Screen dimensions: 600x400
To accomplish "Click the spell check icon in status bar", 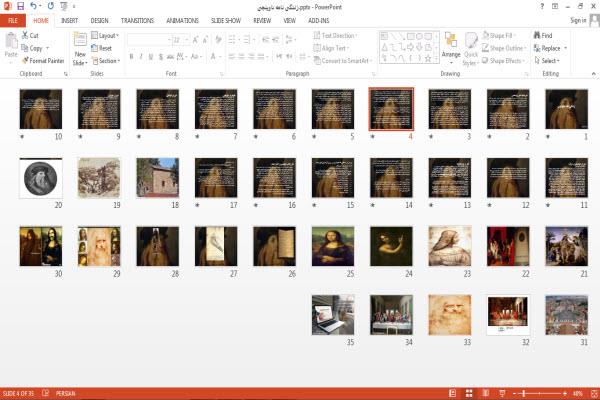I will (46, 393).
